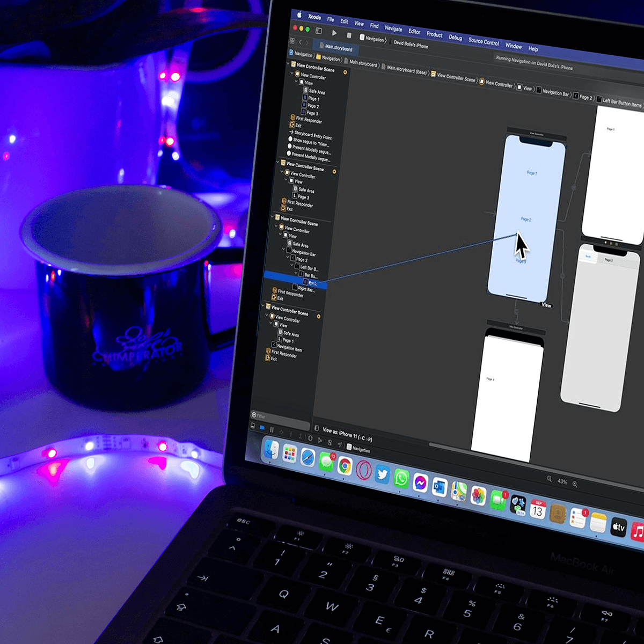Viewport: 644px width, 644px height.
Task: Open the Product menu
Action: click(x=434, y=34)
